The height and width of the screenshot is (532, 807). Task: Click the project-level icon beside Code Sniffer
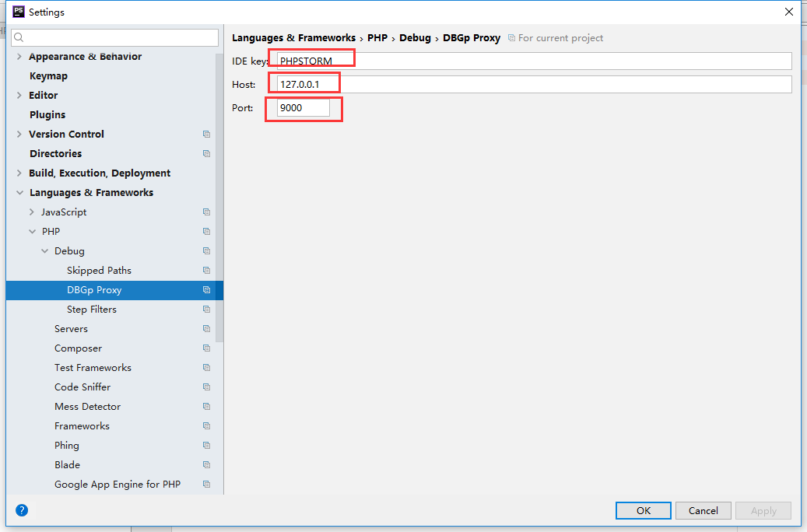tap(206, 387)
